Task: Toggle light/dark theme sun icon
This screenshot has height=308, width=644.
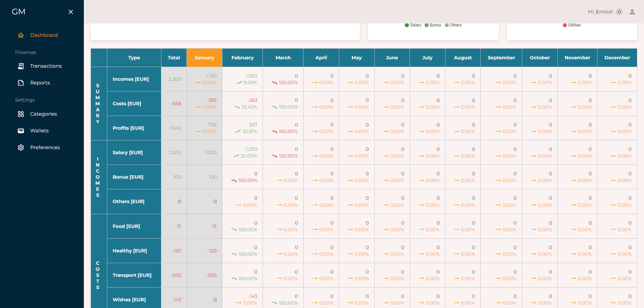Action: pyautogui.click(x=619, y=12)
